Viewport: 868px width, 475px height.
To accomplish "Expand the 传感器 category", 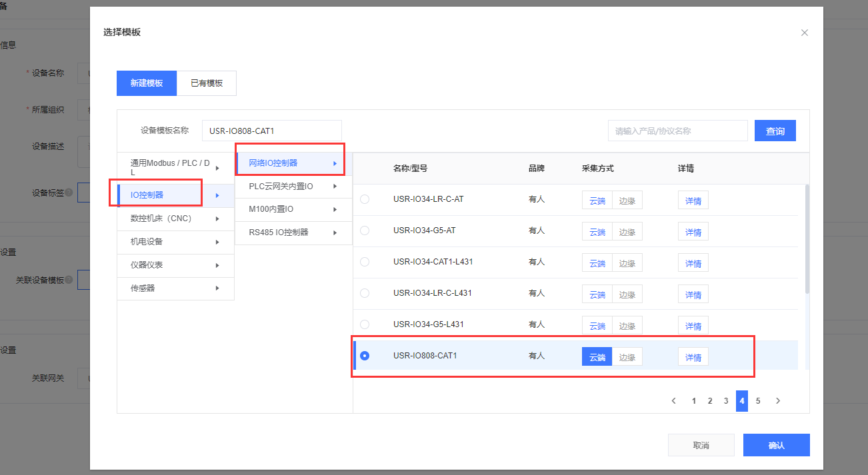I will [175, 288].
